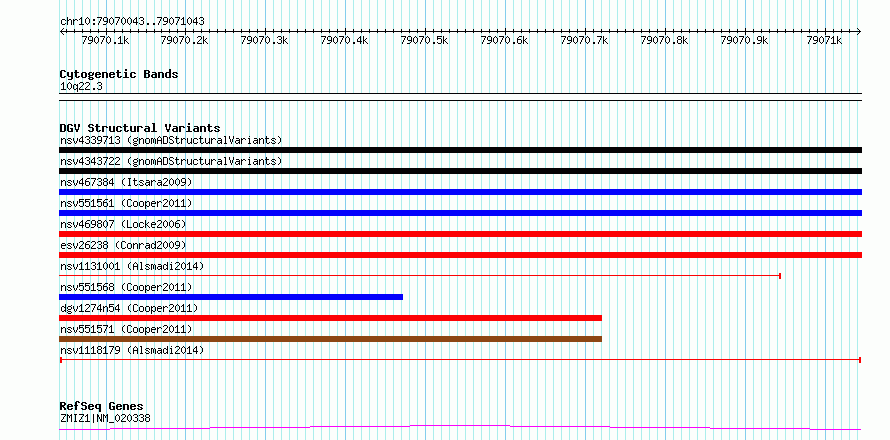Click the 79070.9k ruler tick label
The width and height of the screenshot is (890, 440).
(x=745, y=40)
